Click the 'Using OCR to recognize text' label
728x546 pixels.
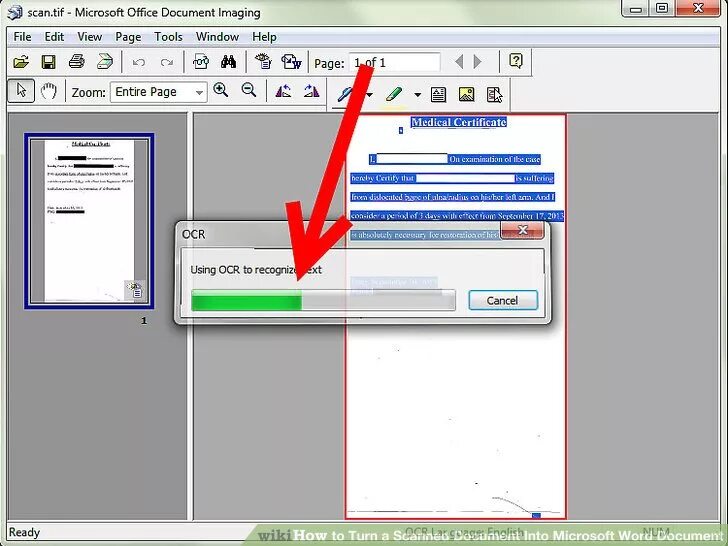point(256,269)
